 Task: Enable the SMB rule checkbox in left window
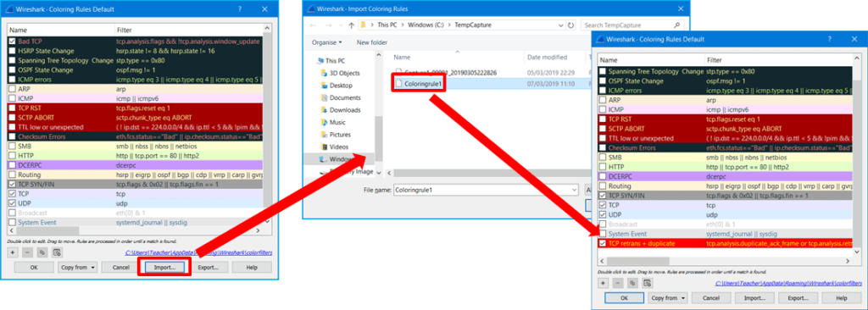pyautogui.click(x=13, y=147)
